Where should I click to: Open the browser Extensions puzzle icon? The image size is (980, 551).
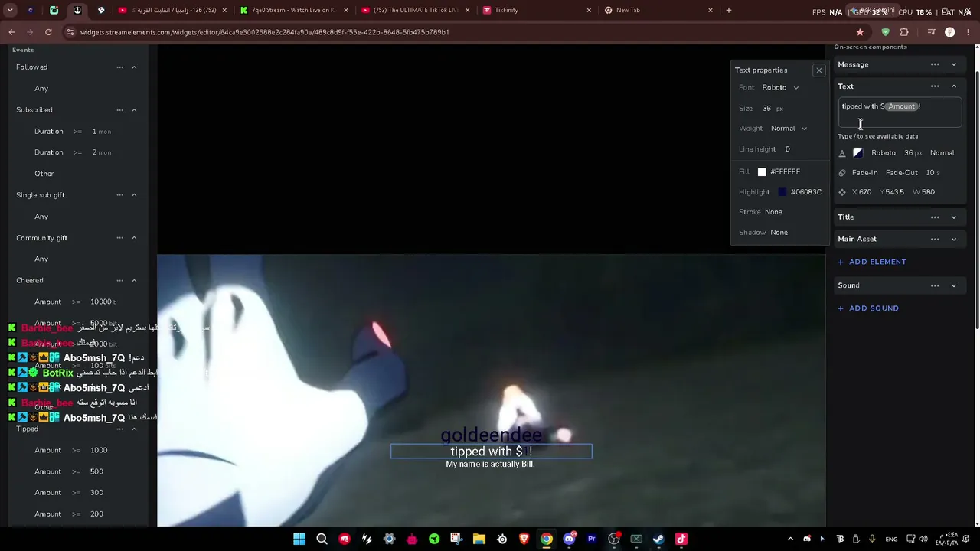point(904,32)
